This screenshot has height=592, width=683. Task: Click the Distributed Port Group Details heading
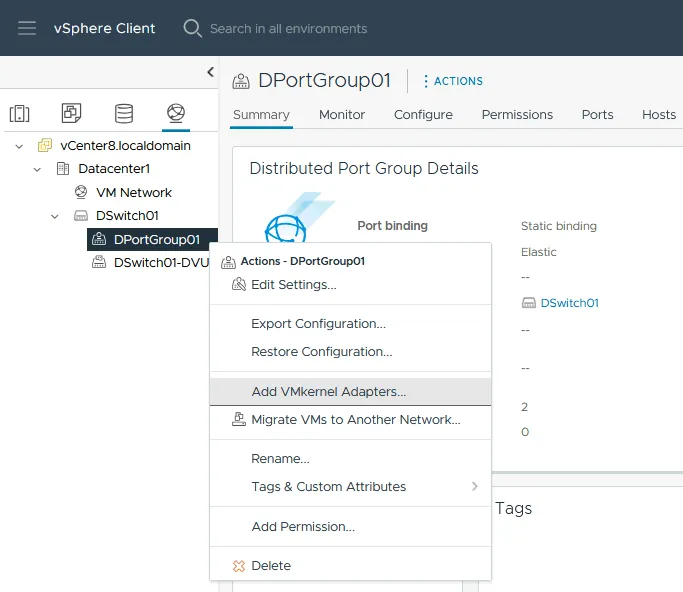(364, 169)
